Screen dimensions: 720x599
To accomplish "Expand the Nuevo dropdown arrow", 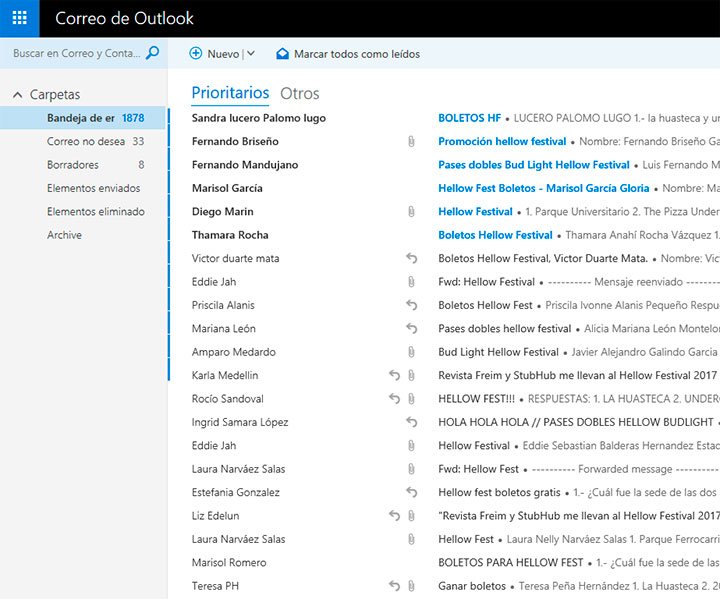I will (x=250, y=54).
